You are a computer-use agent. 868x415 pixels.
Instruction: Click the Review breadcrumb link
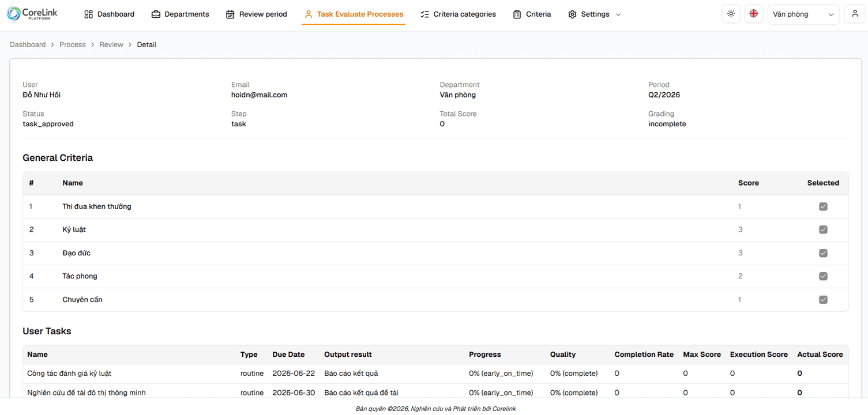(x=111, y=44)
